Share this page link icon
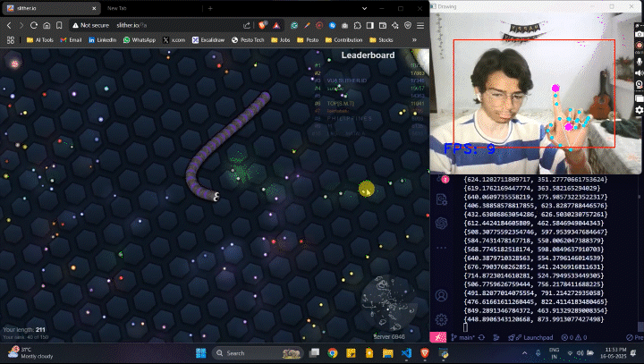The image size is (644, 364). [247, 25]
